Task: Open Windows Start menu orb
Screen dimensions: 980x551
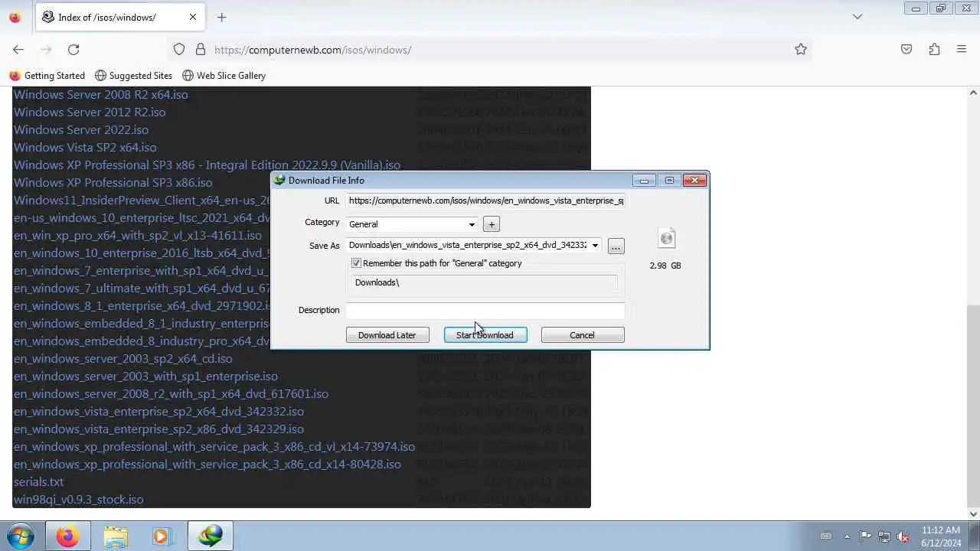Action: tap(21, 536)
